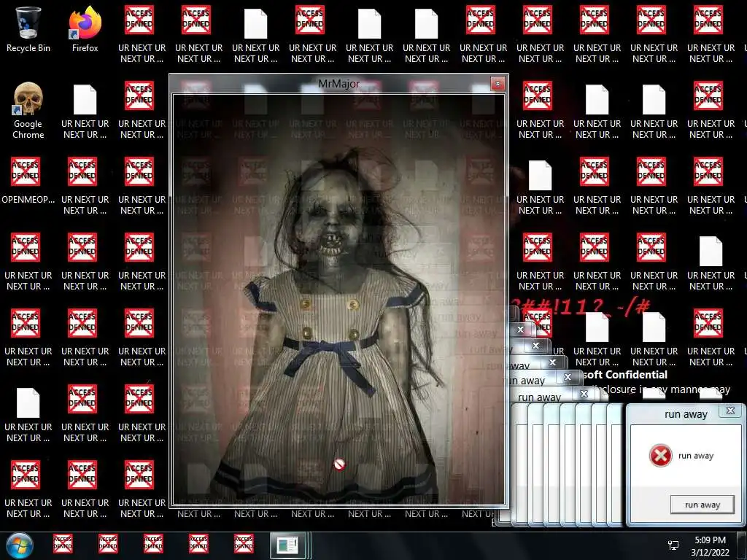Click the MrMajor window title bar
Screen dimensions: 747x560
338,84
